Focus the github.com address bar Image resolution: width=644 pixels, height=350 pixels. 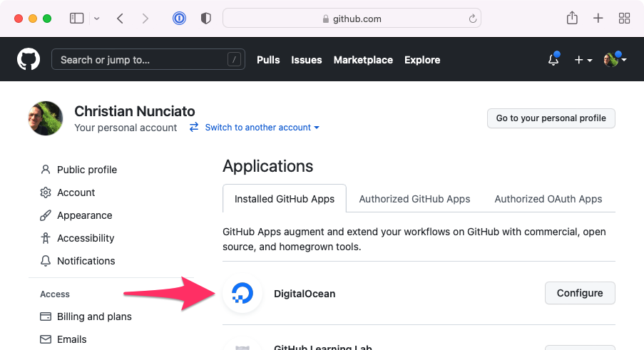click(352, 19)
